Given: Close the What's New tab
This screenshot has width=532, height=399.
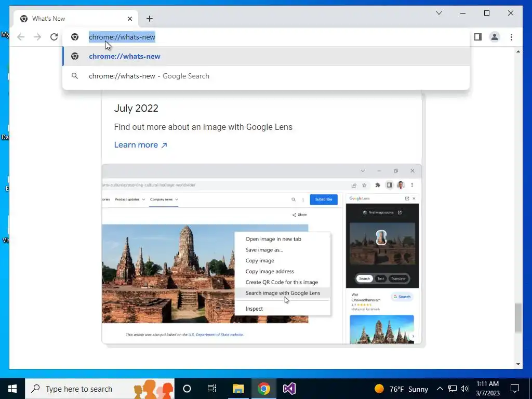Looking at the screenshot, I should coord(129,19).
